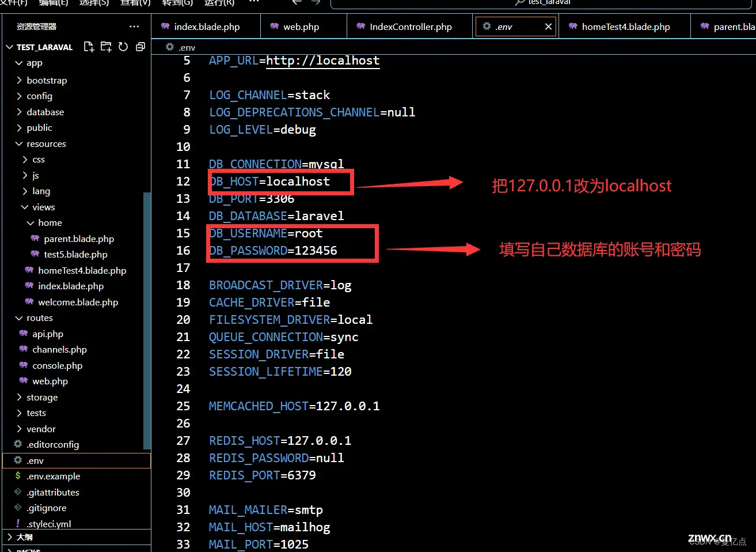Place cursor on REDIS_PORT=6379 line
756x552 pixels.
coord(262,475)
